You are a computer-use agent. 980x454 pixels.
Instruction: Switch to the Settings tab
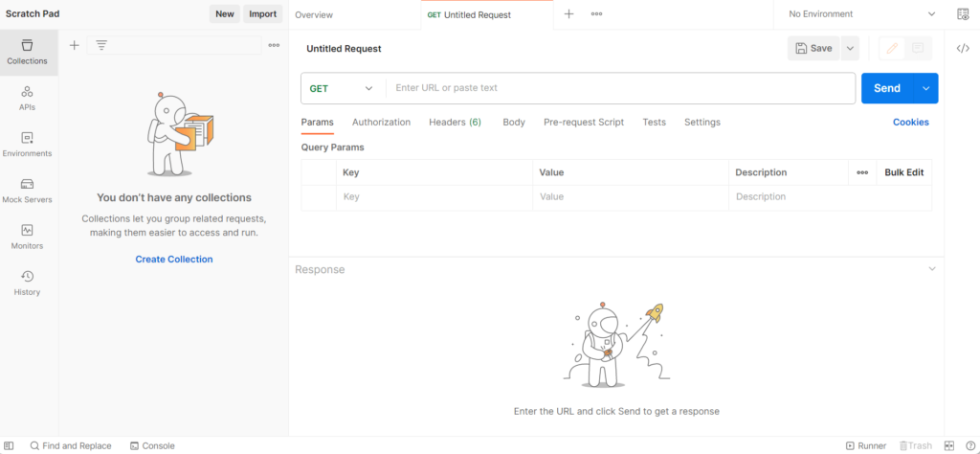coord(702,123)
